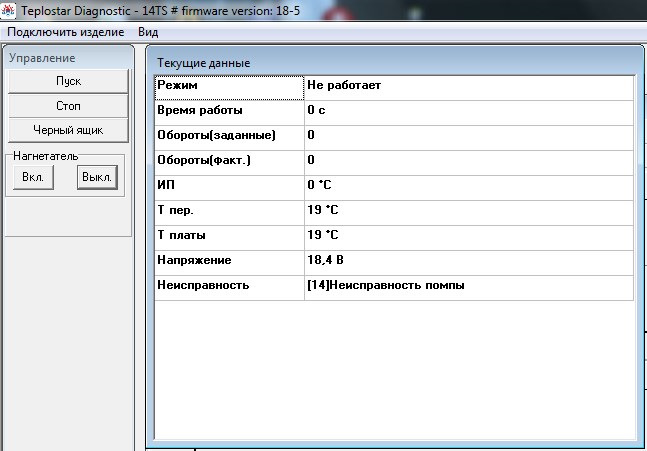Select the 19 °C value for Т платы
The width and height of the screenshot is (647, 451).
tap(469, 238)
